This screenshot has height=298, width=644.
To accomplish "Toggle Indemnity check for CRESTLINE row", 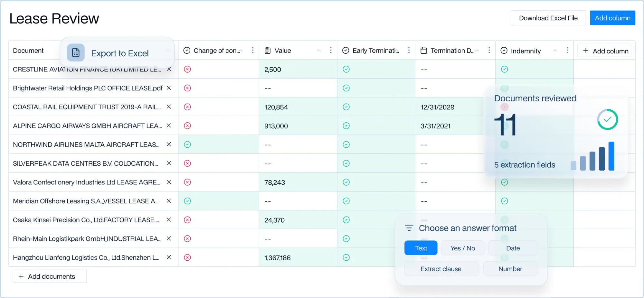I will (505, 69).
